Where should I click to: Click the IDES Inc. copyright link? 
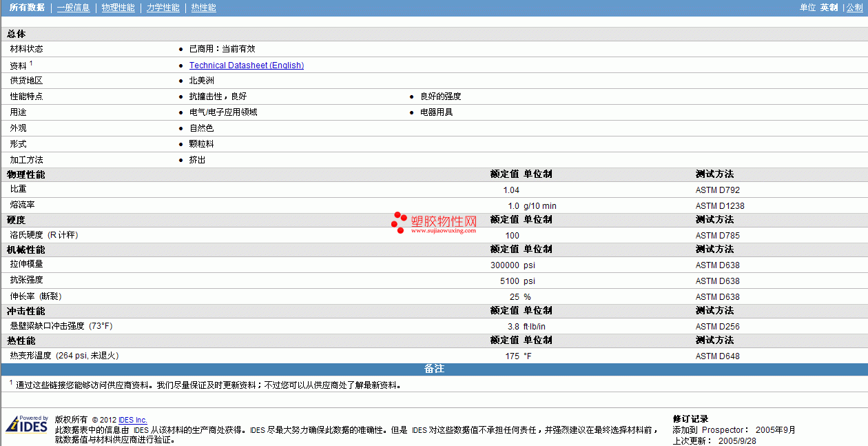click(133, 420)
